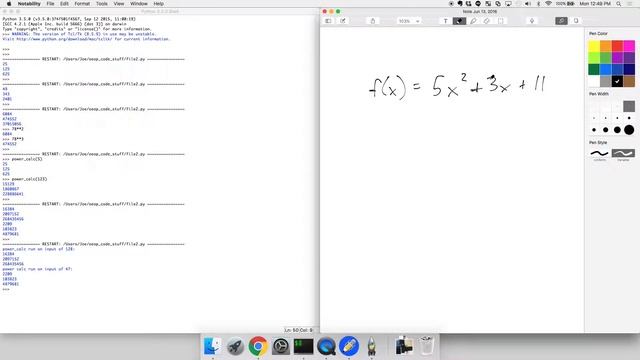The image size is (640, 360).
Task: Click the volume icon in menu bar
Action: [527, 4]
